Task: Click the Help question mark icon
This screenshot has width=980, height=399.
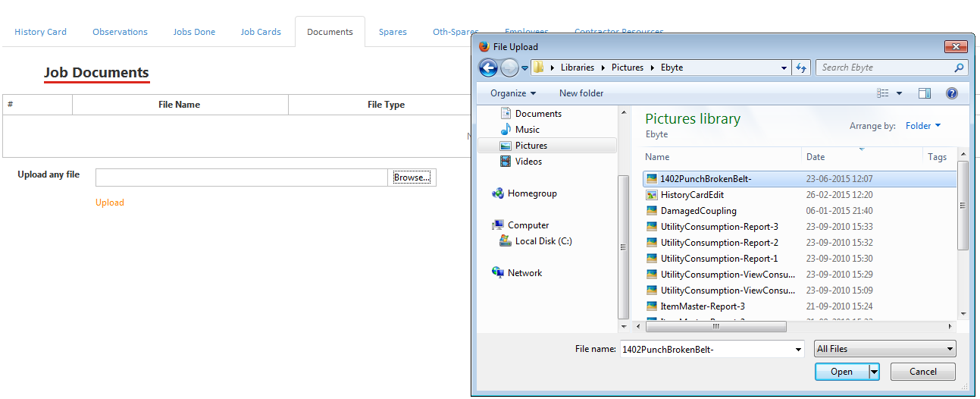Action: click(952, 93)
